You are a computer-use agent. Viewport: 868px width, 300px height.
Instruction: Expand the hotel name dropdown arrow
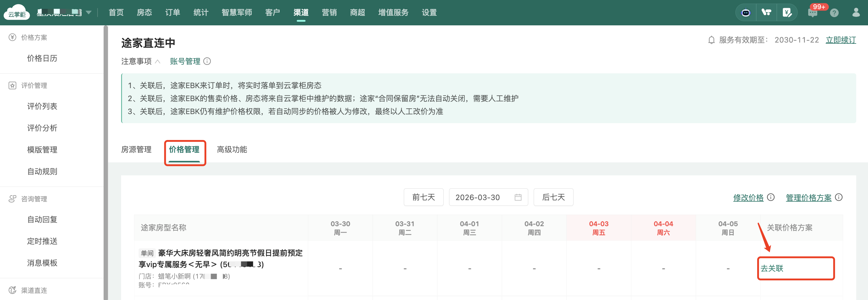click(88, 13)
